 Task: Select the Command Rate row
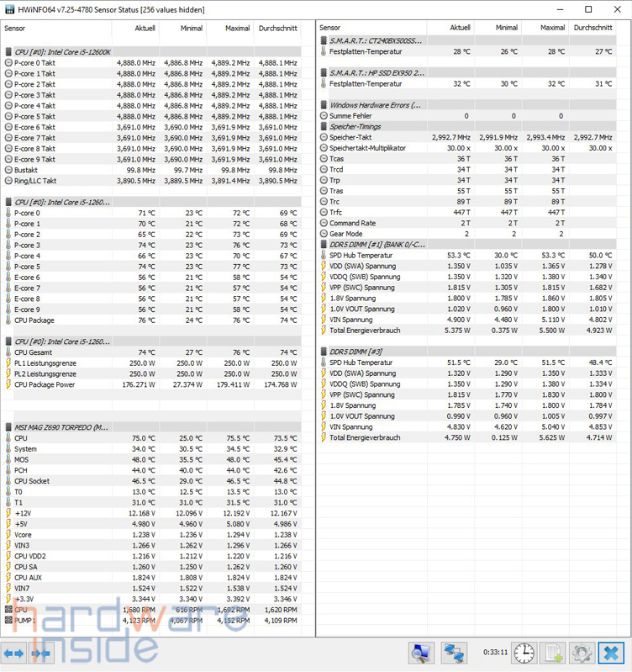pyautogui.click(x=466, y=223)
